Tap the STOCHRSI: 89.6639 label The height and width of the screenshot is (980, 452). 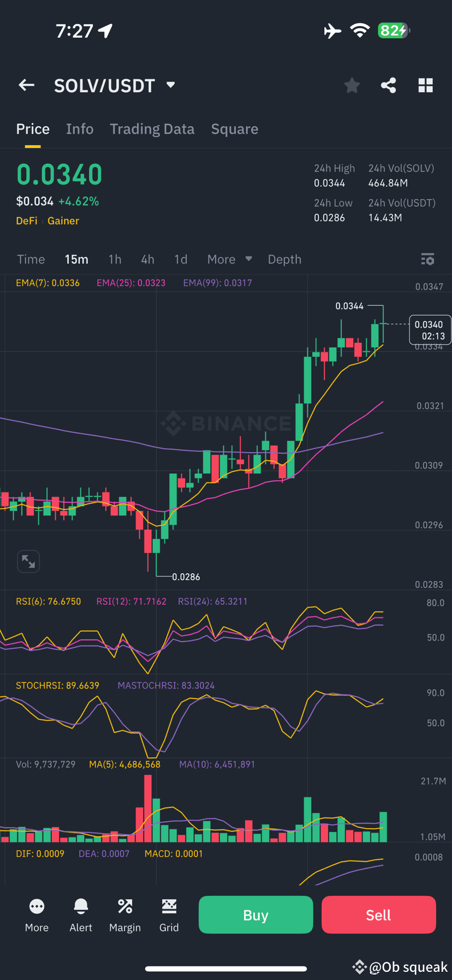point(57,685)
